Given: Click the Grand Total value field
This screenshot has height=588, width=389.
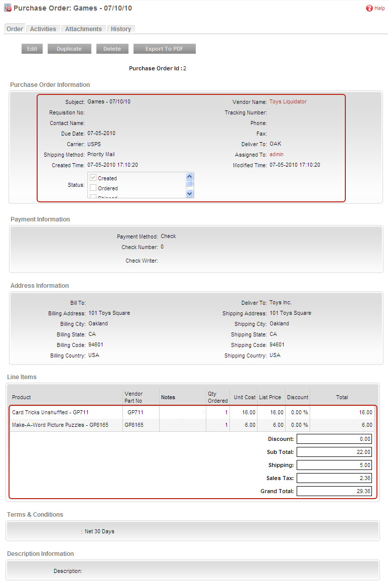Looking at the screenshot, I should coord(334,491).
